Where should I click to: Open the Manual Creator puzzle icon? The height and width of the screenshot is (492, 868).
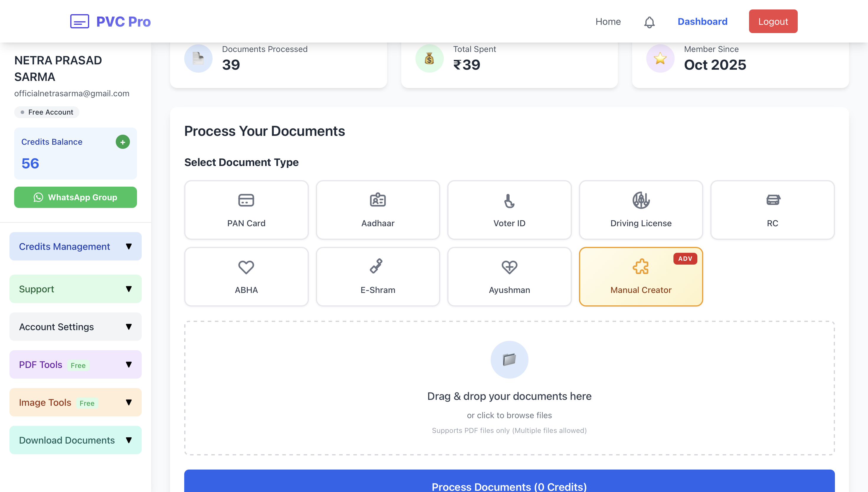(x=641, y=267)
